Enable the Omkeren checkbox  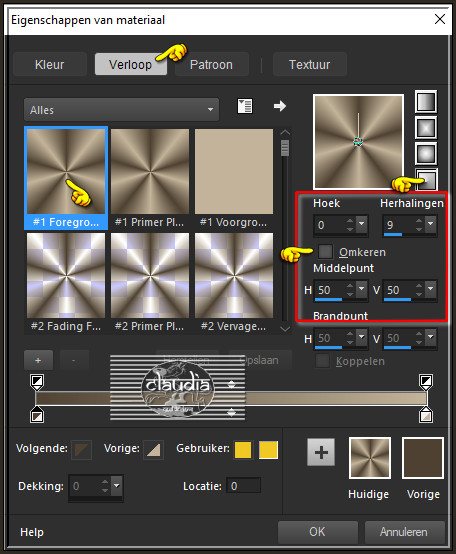325,252
